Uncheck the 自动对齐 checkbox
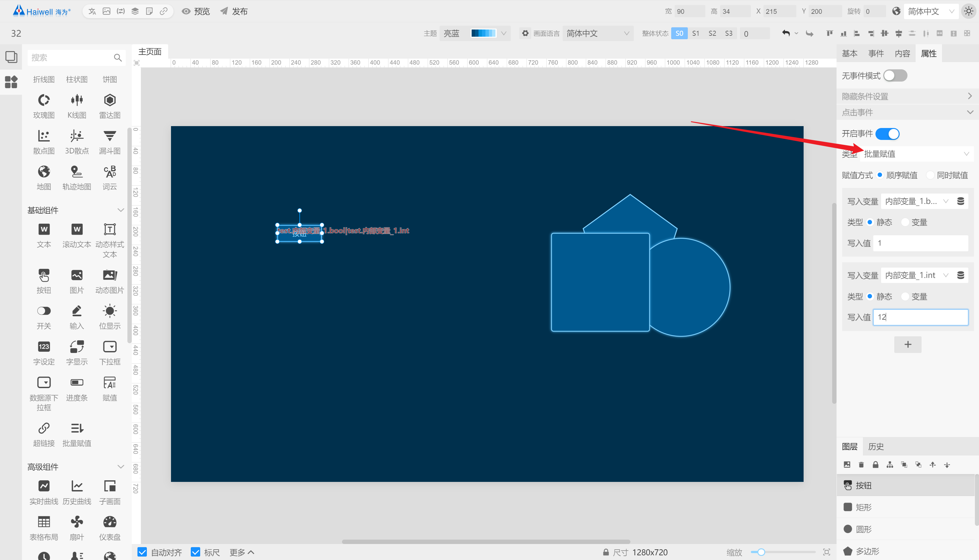Screen dimensions: 979x560 (x=142, y=552)
